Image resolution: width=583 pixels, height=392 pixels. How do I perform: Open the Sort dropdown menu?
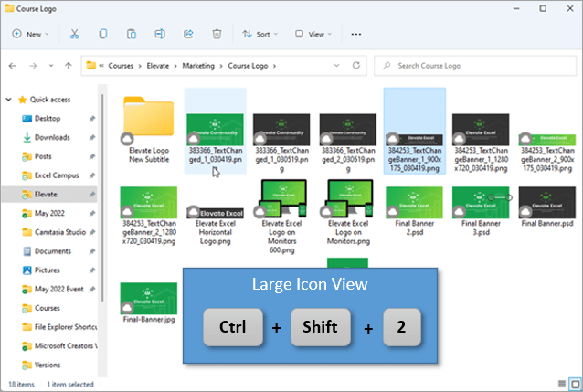click(260, 34)
